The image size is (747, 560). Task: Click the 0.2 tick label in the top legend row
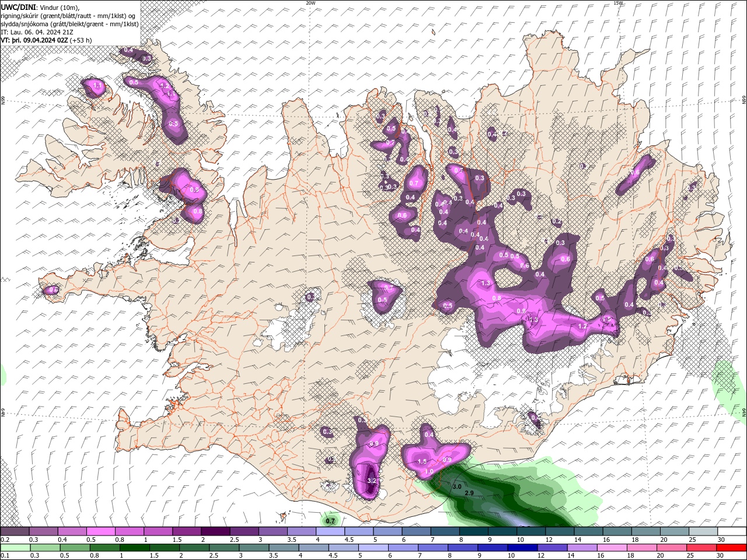pos(5,540)
